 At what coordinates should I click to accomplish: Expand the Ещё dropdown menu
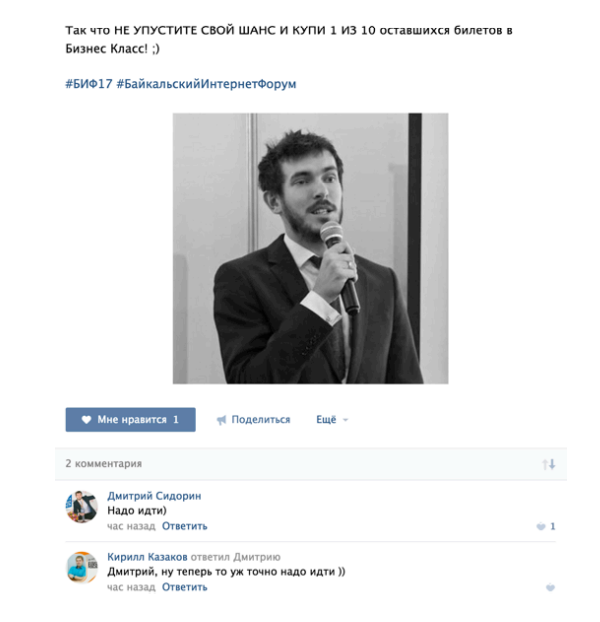click(332, 419)
